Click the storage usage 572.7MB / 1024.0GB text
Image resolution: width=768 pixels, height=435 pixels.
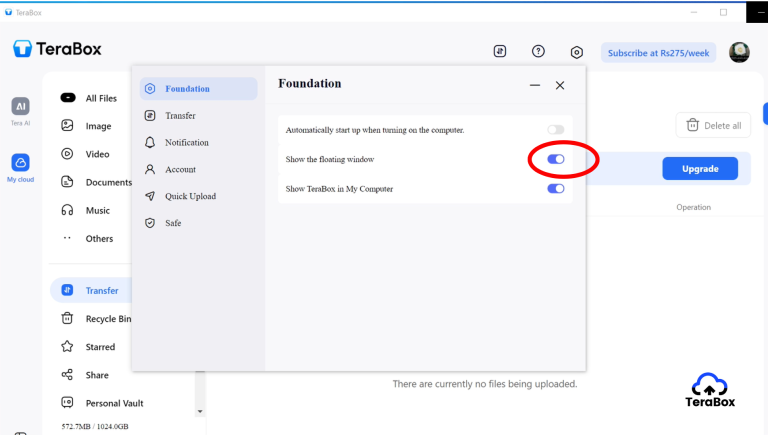pyautogui.click(x=95, y=426)
